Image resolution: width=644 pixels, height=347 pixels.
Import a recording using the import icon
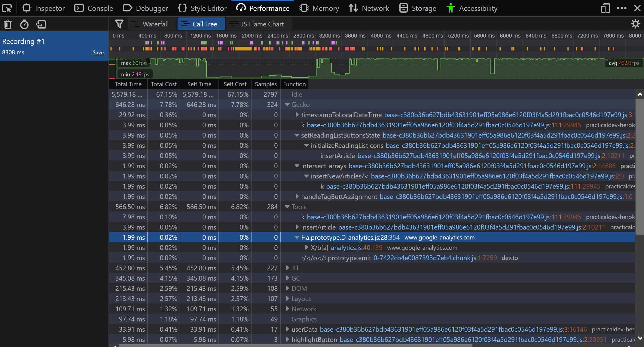coord(41,24)
